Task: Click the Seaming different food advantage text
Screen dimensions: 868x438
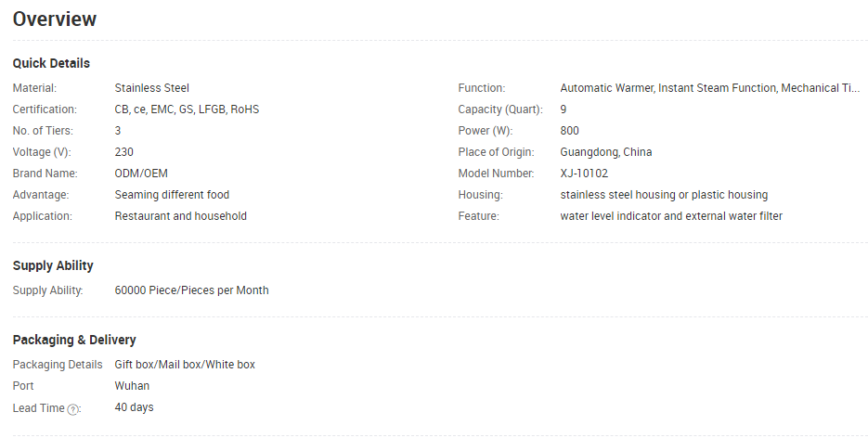Action: pyautogui.click(x=172, y=195)
